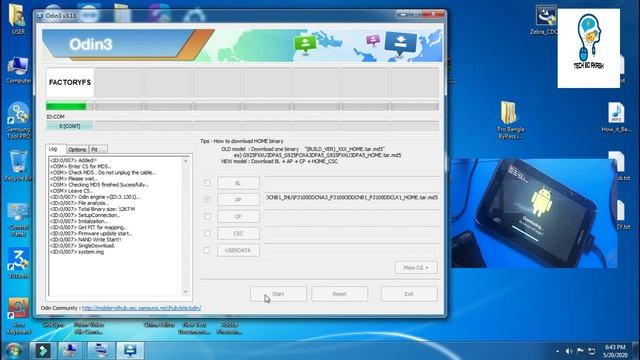The width and height of the screenshot is (640, 360).
Task: Click the Exit button in Odin
Action: [x=409, y=294]
